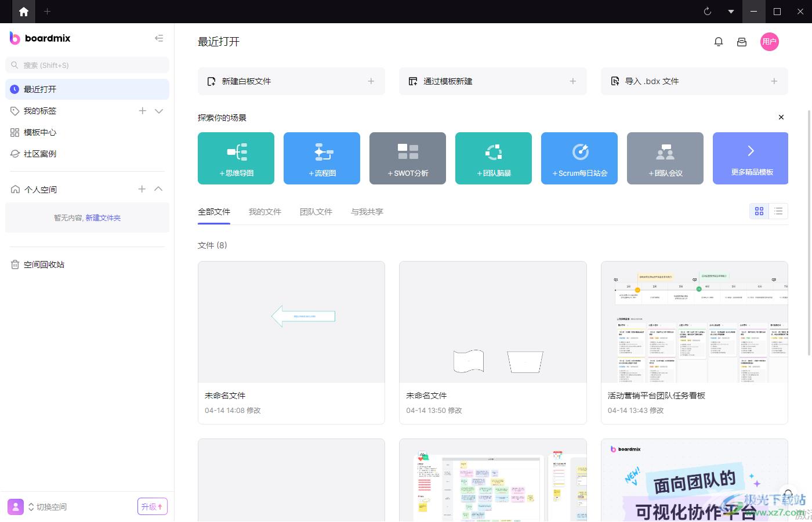Open the sticky-notes board thumbnail in second row
Screen dimensions: 812x522
tap(493, 480)
